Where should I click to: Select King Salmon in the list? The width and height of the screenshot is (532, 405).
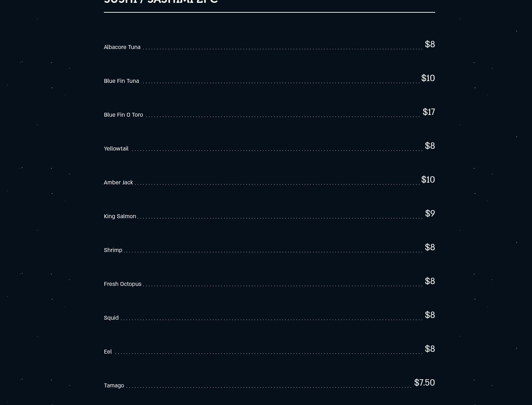[120, 216]
